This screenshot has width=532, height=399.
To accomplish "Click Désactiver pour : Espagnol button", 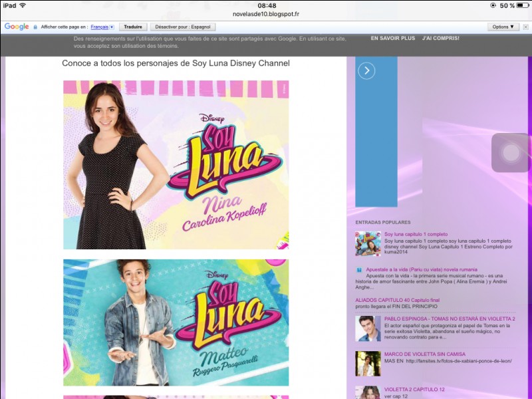I will [x=183, y=27].
